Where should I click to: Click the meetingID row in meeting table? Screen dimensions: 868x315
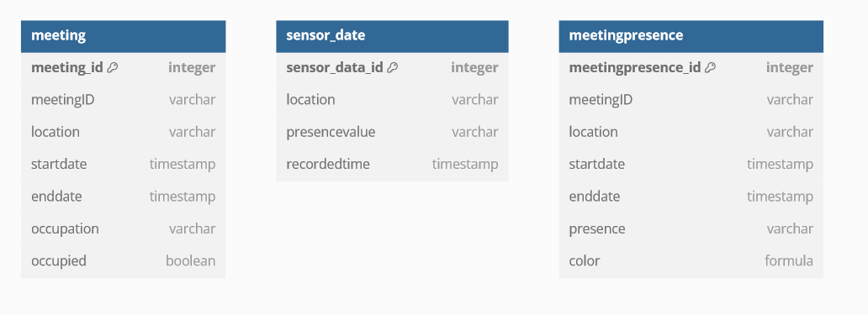click(124, 100)
